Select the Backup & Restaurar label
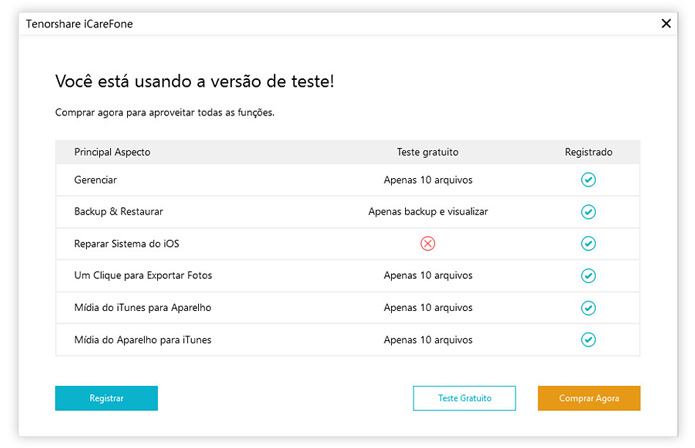 coord(118,212)
